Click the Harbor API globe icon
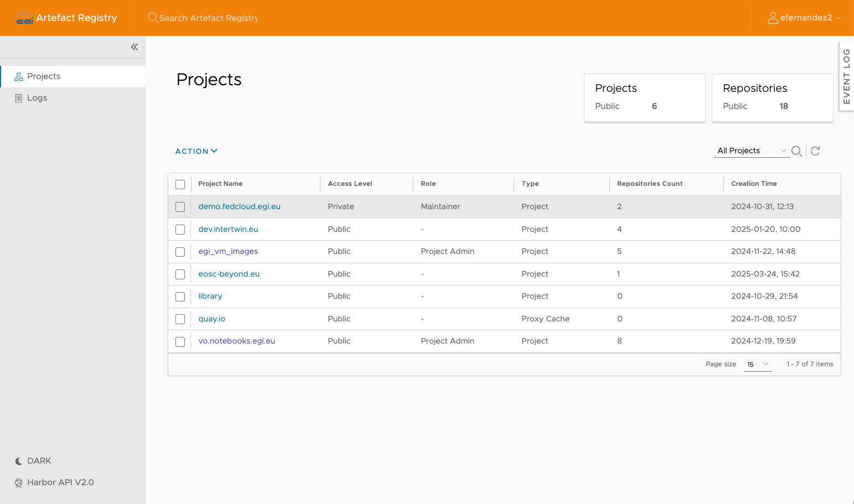The image size is (854, 504). [x=19, y=482]
